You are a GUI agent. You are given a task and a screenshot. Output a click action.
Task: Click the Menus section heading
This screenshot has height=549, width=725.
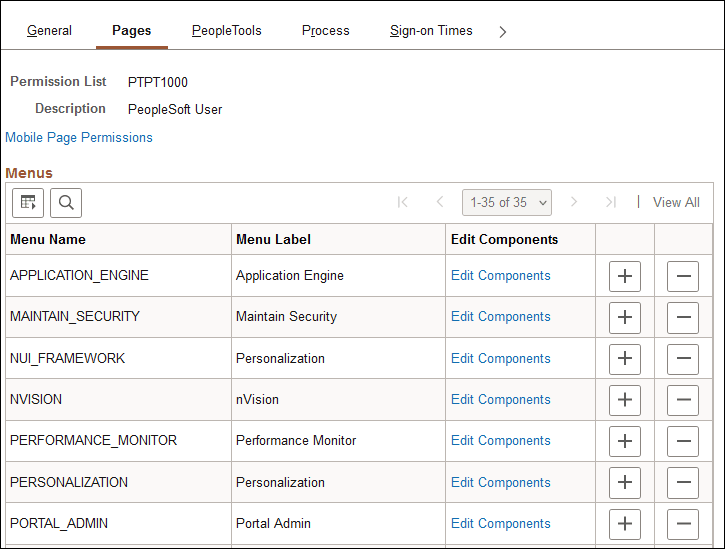[29, 173]
